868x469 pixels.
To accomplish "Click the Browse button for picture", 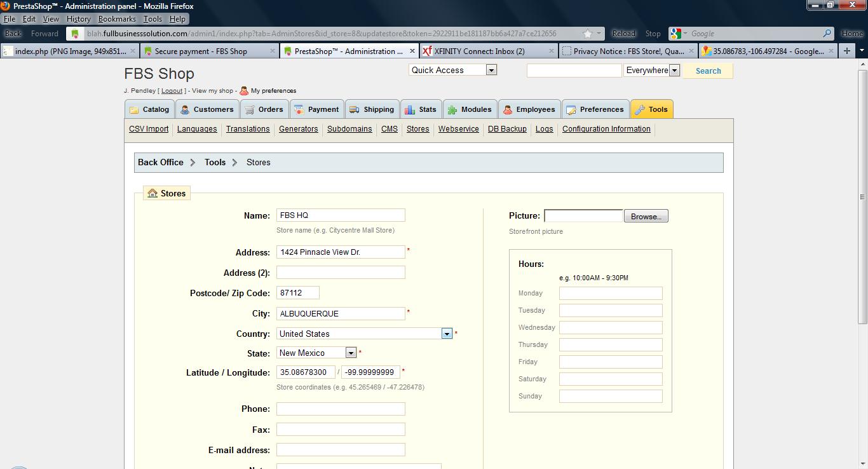I will [x=646, y=216].
